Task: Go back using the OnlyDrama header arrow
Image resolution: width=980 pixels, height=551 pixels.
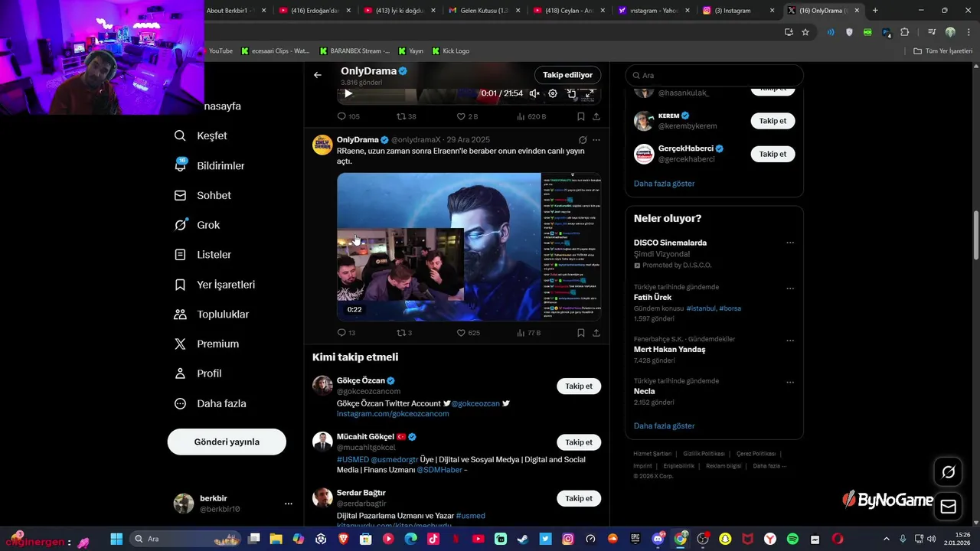Action: [318, 75]
